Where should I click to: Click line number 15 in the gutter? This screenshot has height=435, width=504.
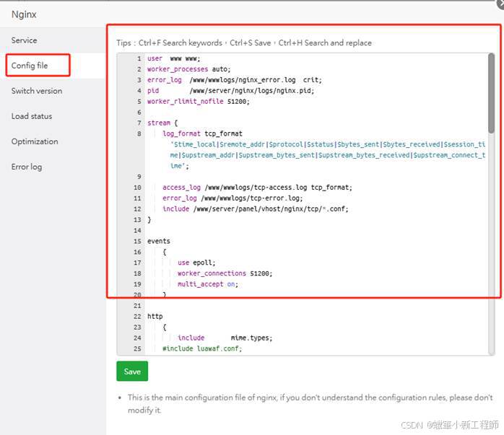coord(137,241)
